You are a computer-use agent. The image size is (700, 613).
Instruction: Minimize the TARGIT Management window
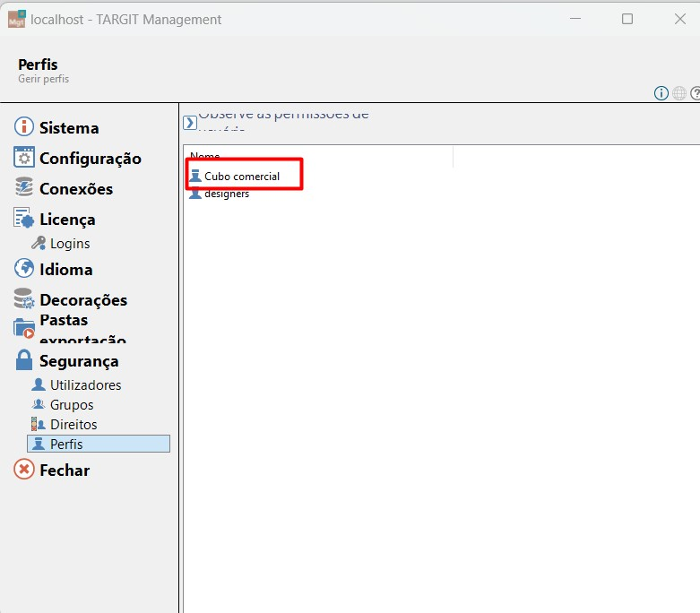[x=575, y=19]
